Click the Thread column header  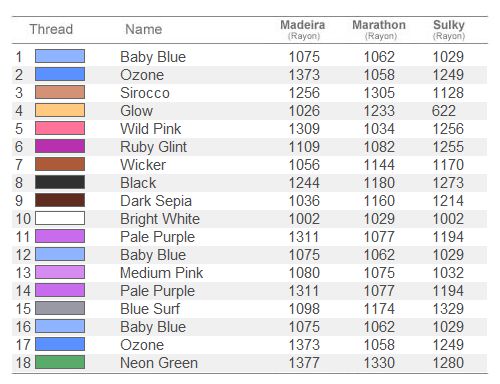[x=51, y=29]
